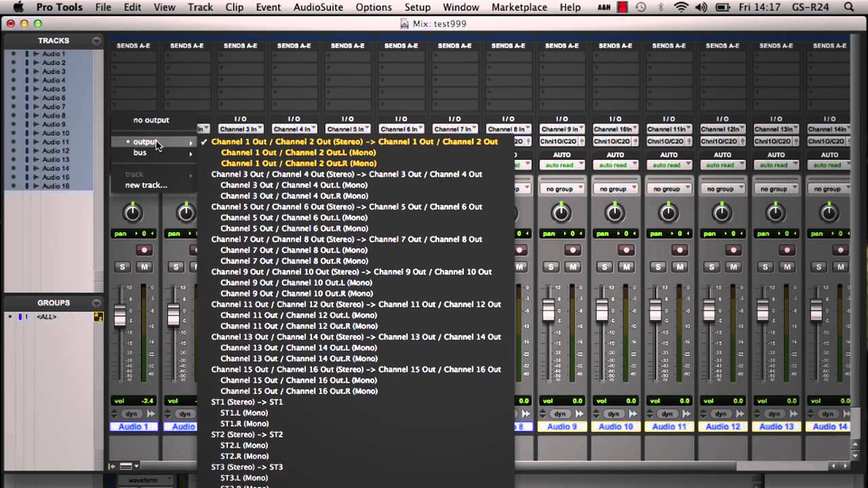The image size is (868, 488).
Task: Solo the Audio 9 track
Action: point(551,267)
